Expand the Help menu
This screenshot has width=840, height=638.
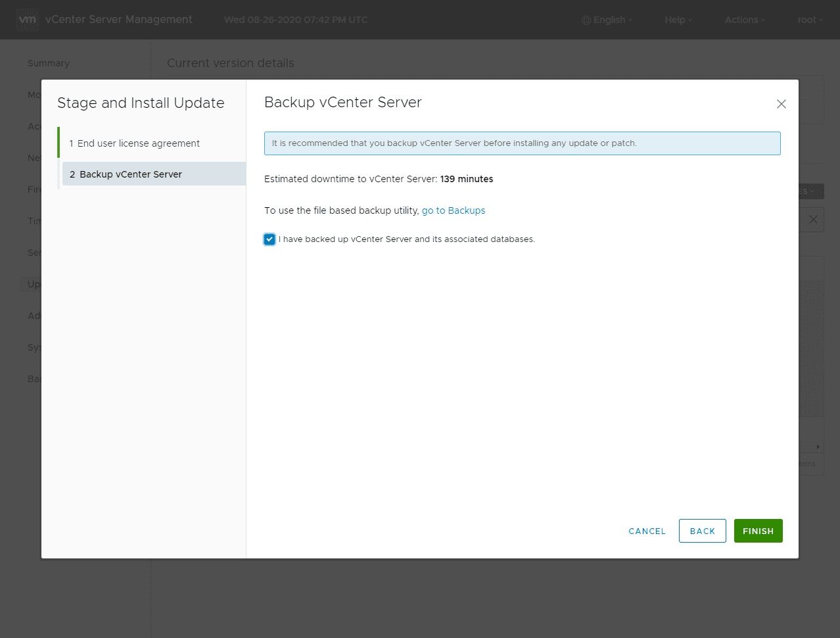(678, 20)
